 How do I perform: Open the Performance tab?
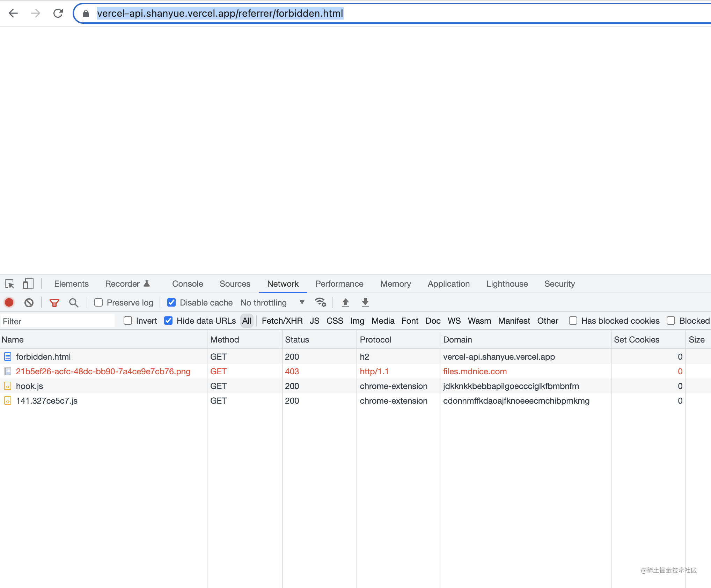click(339, 284)
